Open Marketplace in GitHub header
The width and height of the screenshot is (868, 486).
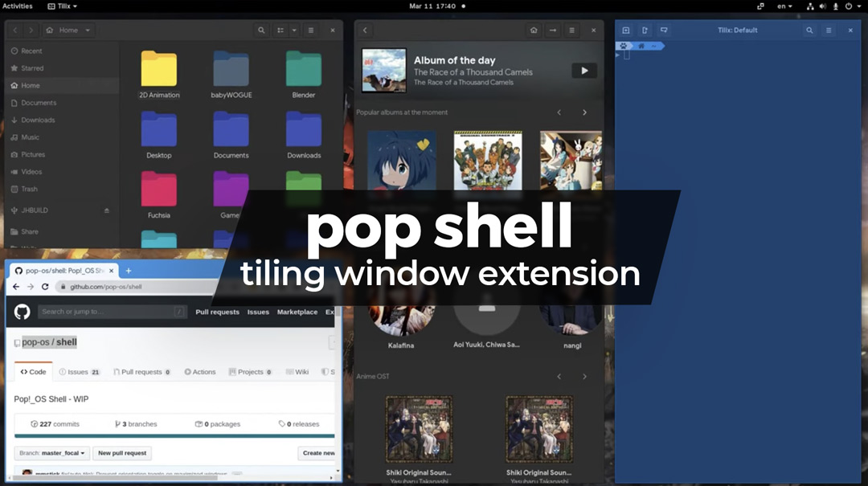point(297,312)
